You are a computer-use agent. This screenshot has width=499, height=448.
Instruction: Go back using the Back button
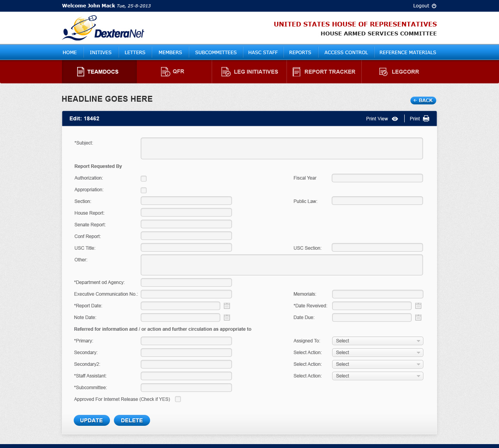tap(423, 101)
